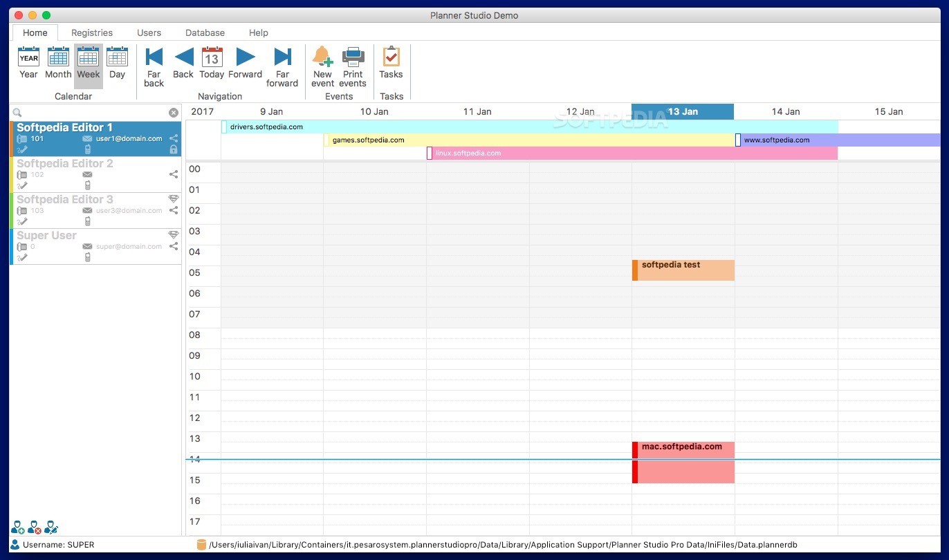Open the New event creation tool
The height and width of the screenshot is (560, 949).
point(322,66)
